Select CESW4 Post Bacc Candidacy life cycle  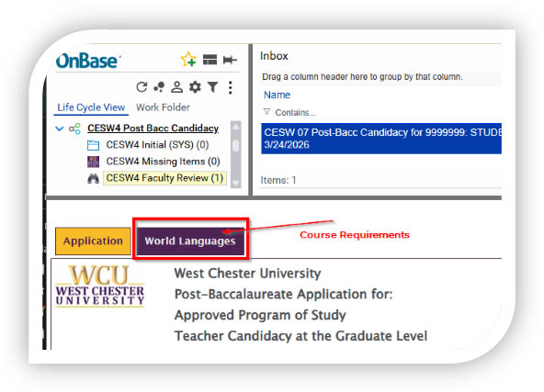[153, 129]
